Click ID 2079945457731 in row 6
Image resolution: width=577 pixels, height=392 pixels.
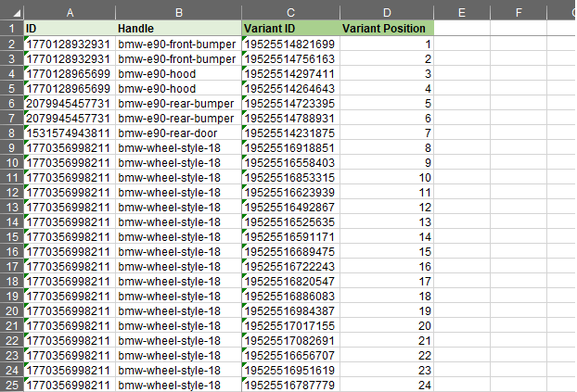[70, 104]
